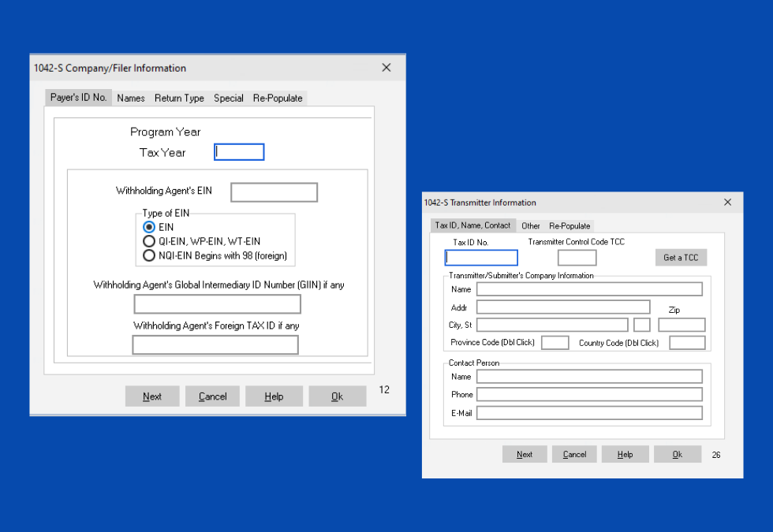Image resolution: width=773 pixels, height=532 pixels.
Task: Focus the Withholding Agent's EIN field
Action: [274, 192]
